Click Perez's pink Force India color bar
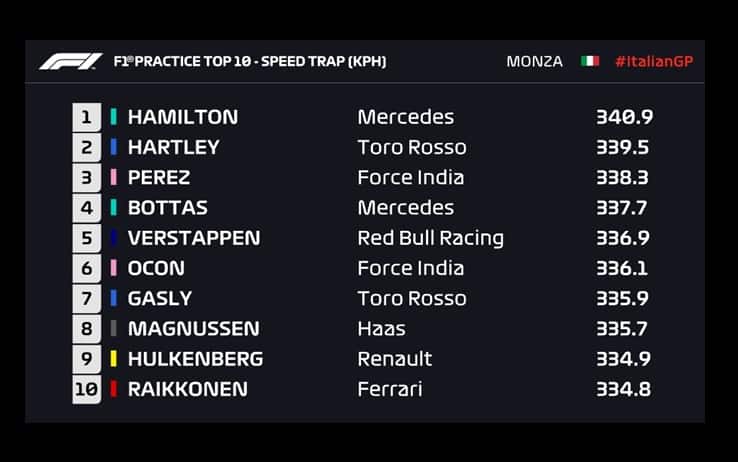Screen dimensions: 738x462 [x=114, y=178]
